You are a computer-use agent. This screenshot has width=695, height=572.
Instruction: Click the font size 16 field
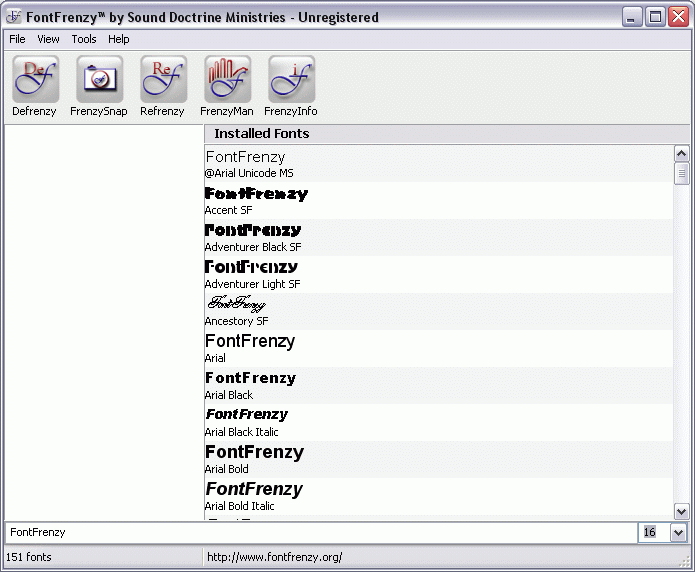(653, 533)
